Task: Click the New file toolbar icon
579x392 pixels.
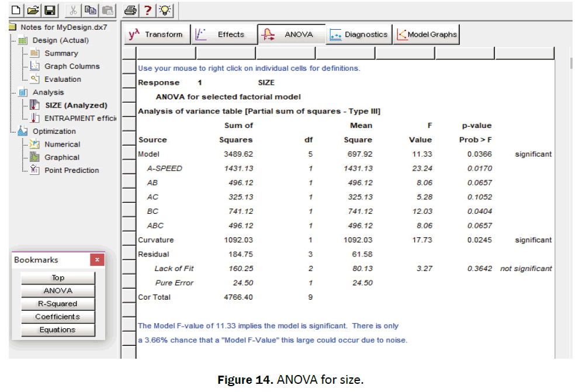Action: pos(16,10)
